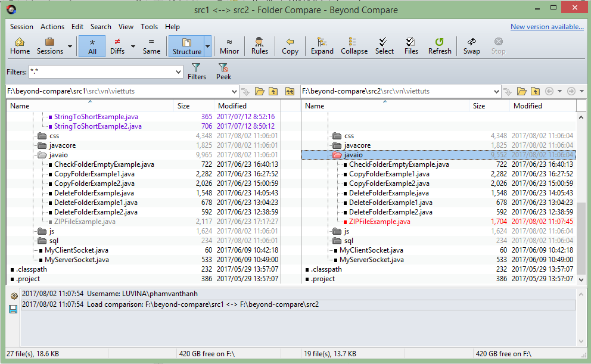Select left MyServerSocket.java file

click(x=76, y=260)
